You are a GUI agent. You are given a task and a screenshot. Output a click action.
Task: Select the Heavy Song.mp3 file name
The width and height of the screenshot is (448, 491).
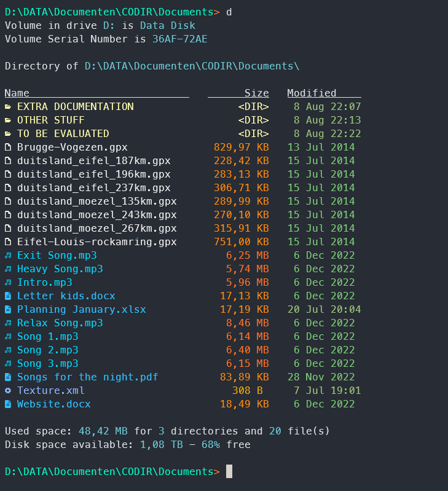tap(60, 269)
